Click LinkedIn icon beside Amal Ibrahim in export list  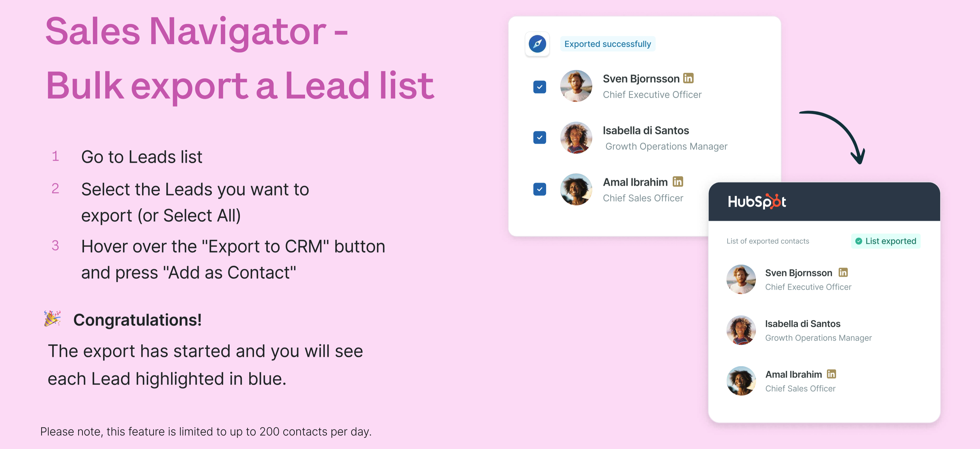coord(678,182)
